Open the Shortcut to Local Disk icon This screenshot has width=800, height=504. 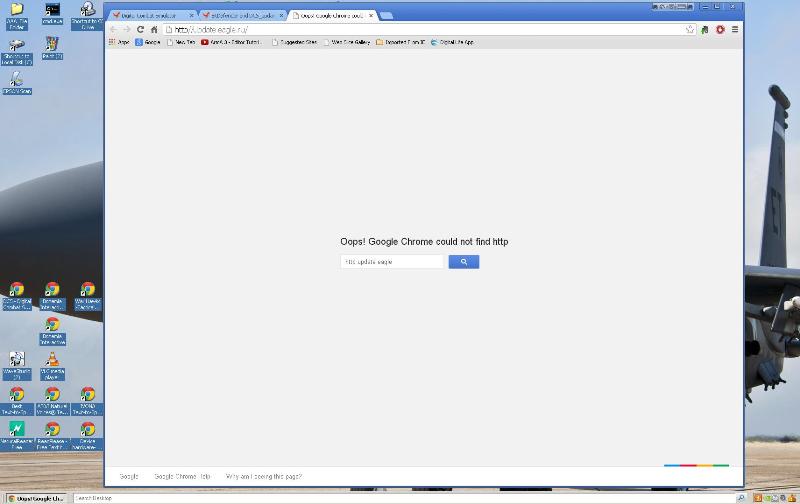tap(17, 52)
